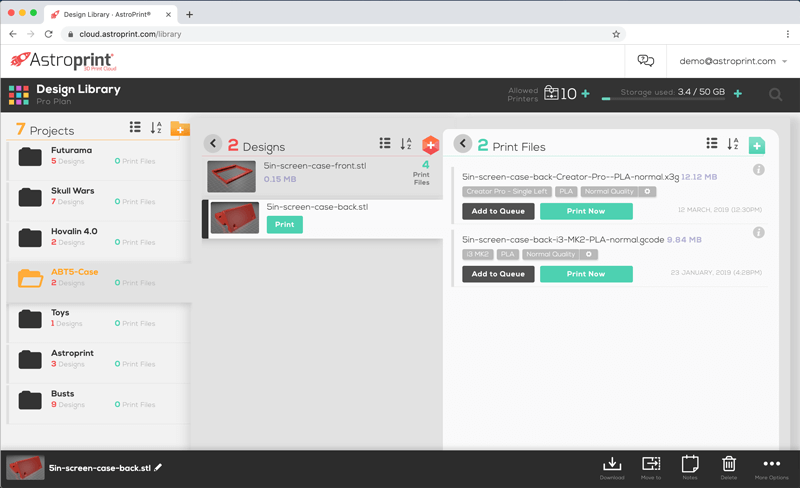Reload the browser page
Image resolution: width=800 pixels, height=488 pixels.
(48, 34)
